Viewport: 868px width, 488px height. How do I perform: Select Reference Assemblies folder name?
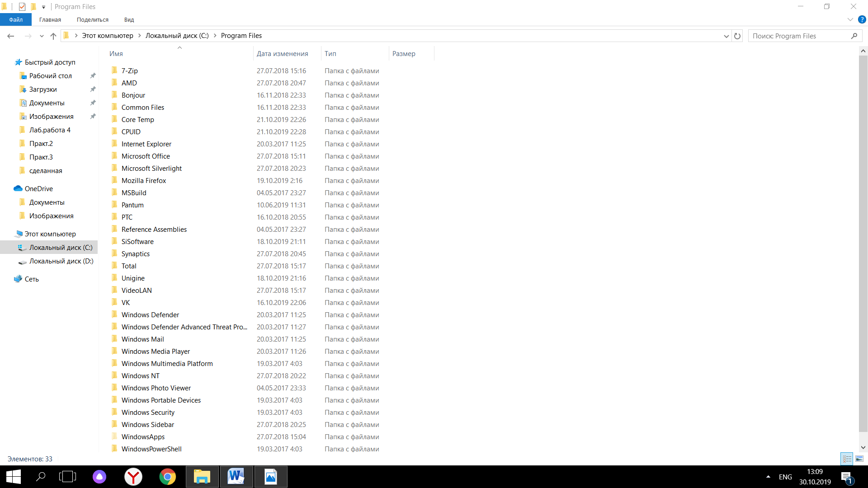tap(154, 229)
